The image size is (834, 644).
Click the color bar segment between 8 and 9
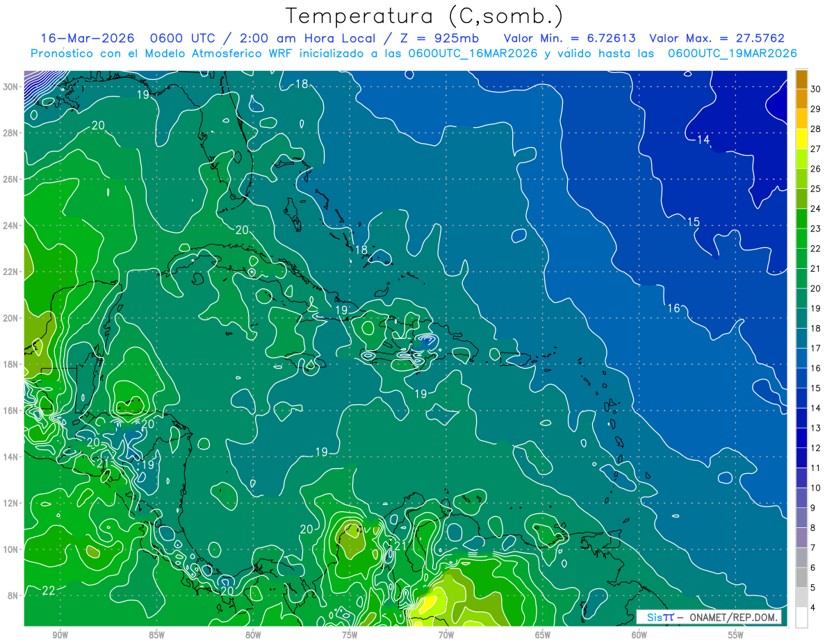point(801,518)
